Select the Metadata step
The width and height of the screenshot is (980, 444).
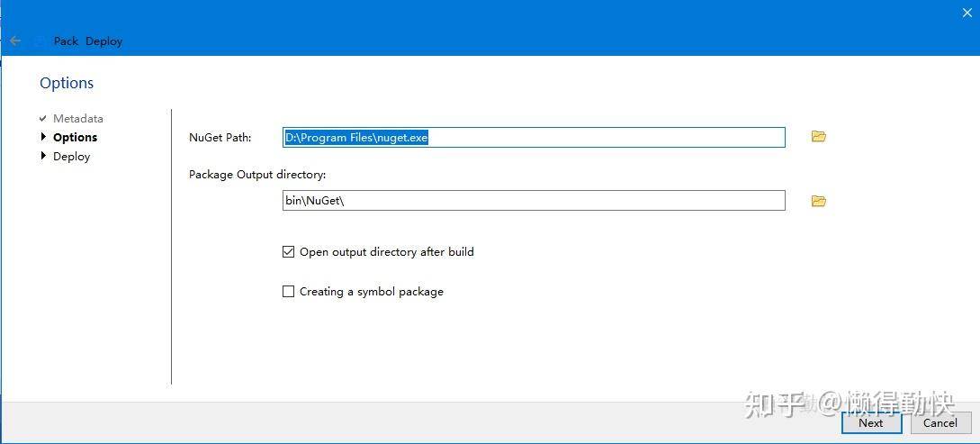[x=77, y=118]
